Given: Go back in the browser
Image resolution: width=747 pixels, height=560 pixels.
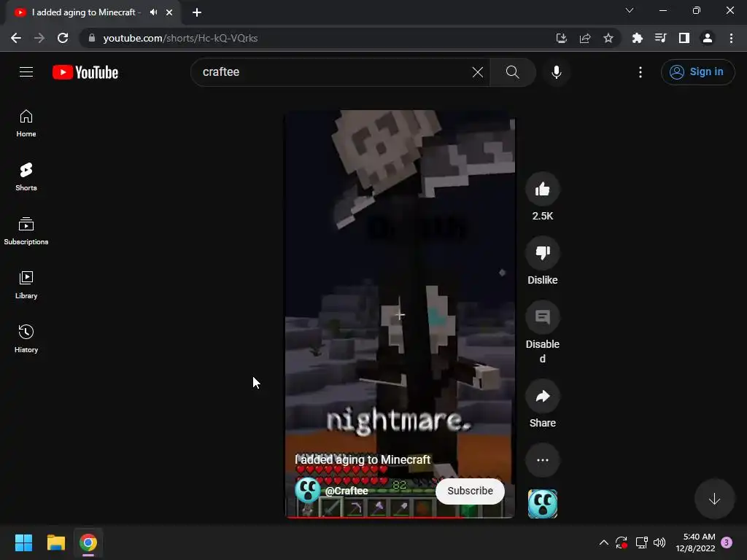Looking at the screenshot, I should 16,38.
